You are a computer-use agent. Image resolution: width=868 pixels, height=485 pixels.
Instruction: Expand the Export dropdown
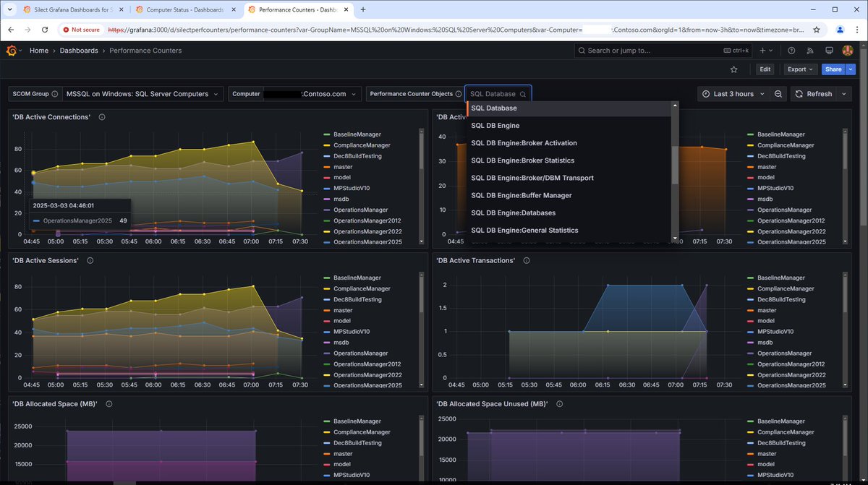[800, 69]
